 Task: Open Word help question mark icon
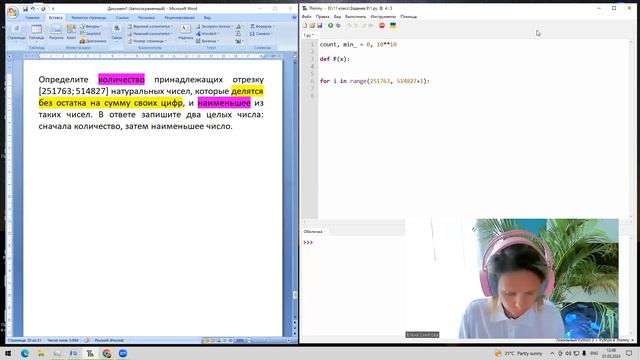tap(294, 18)
